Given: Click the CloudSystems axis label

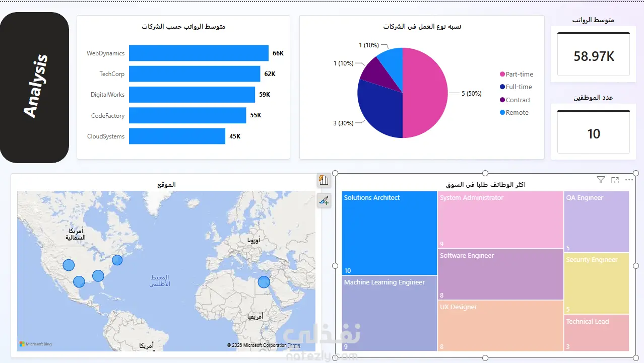Looking at the screenshot, I should coord(106,136).
